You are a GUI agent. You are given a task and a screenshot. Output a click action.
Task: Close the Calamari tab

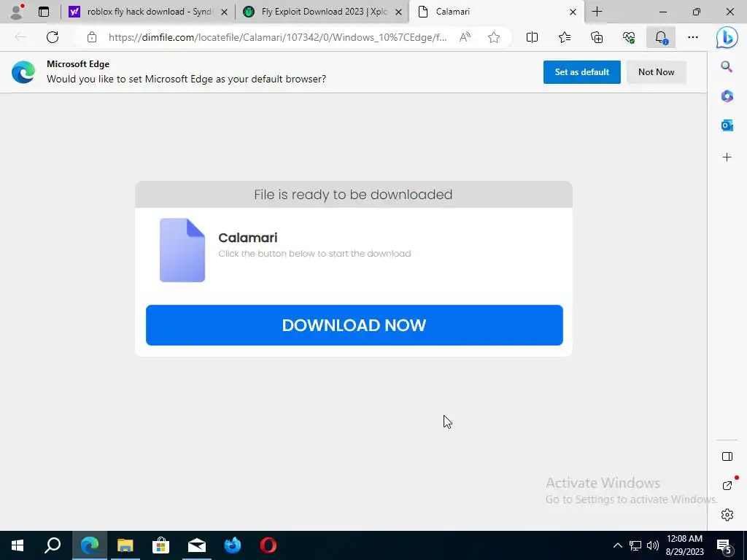[x=573, y=12]
